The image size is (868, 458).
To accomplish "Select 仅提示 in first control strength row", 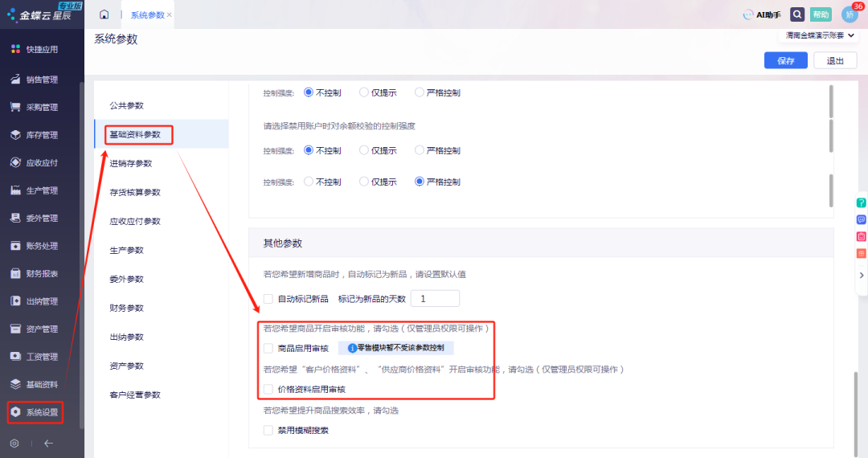I will tap(364, 92).
